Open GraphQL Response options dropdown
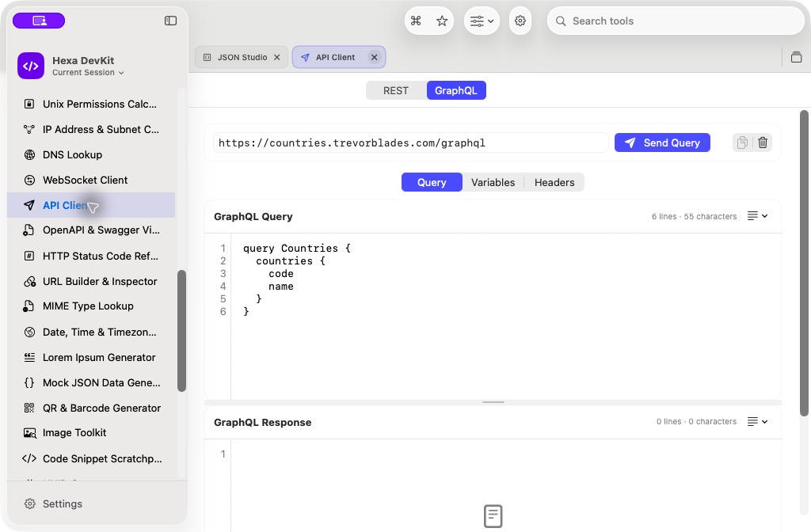The image size is (811, 532). [758, 422]
